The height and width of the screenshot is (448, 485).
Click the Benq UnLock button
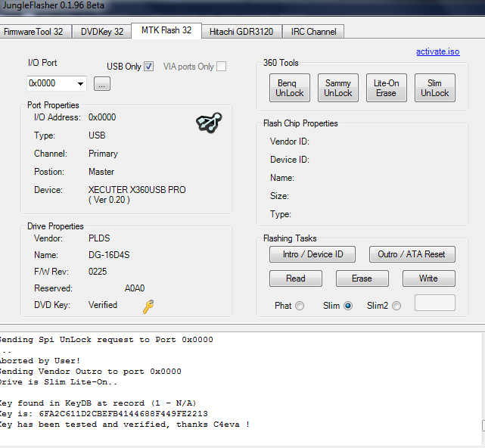(x=290, y=88)
